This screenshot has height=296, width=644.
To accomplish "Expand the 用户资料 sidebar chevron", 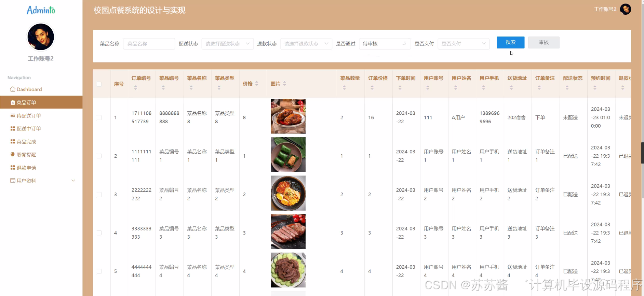I will pyautogui.click(x=73, y=181).
